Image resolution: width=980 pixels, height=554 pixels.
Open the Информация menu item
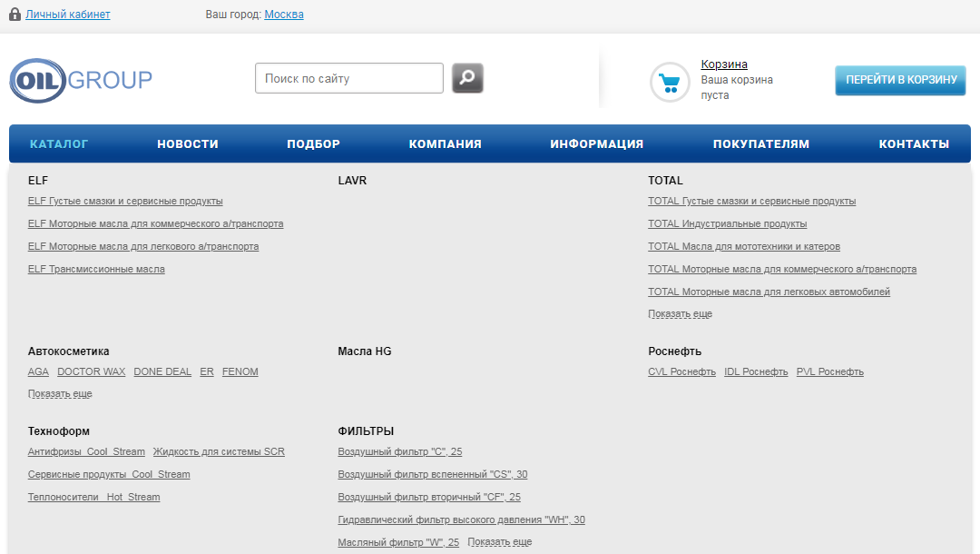coord(597,143)
